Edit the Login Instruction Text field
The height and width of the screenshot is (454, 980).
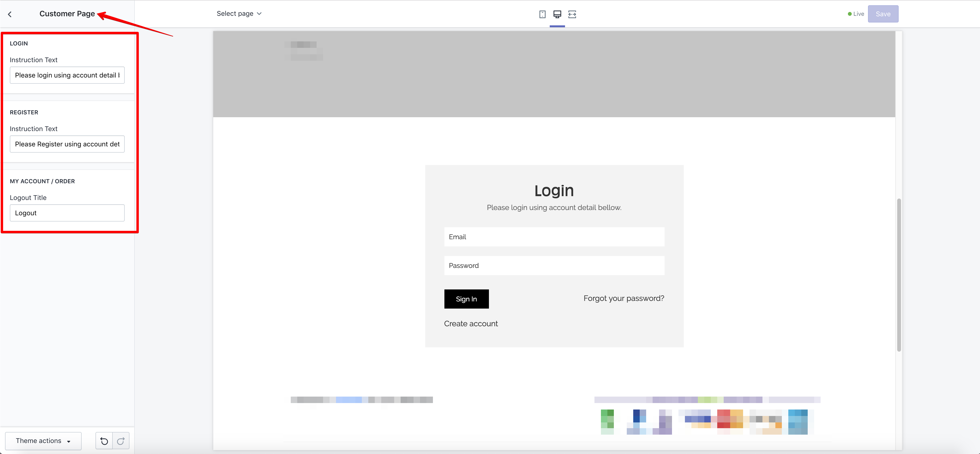coord(67,75)
